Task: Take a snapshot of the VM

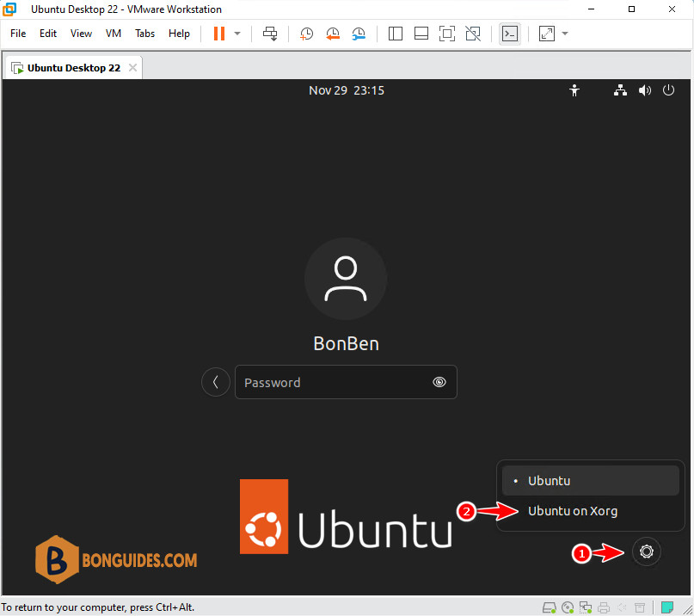Action: pos(306,34)
